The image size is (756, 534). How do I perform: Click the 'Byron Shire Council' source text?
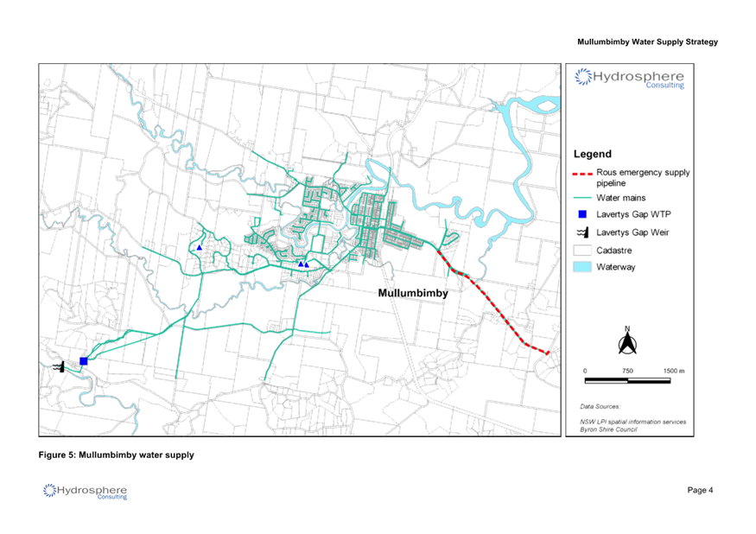608,429
